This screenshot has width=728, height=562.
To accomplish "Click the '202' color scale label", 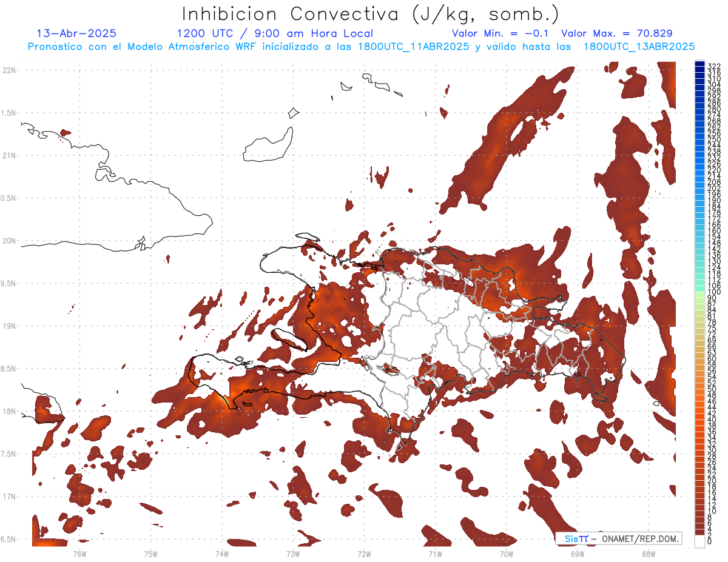I will click(714, 188).
